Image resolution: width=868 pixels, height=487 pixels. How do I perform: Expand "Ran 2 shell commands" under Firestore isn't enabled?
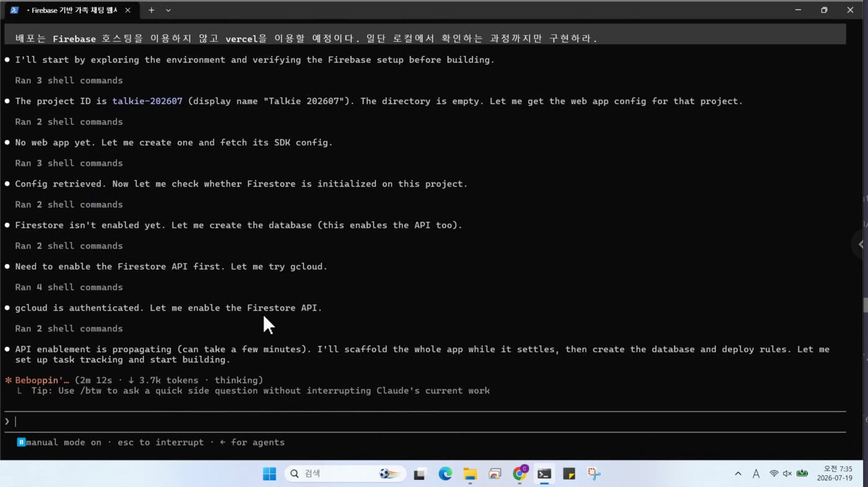[69, 246]
